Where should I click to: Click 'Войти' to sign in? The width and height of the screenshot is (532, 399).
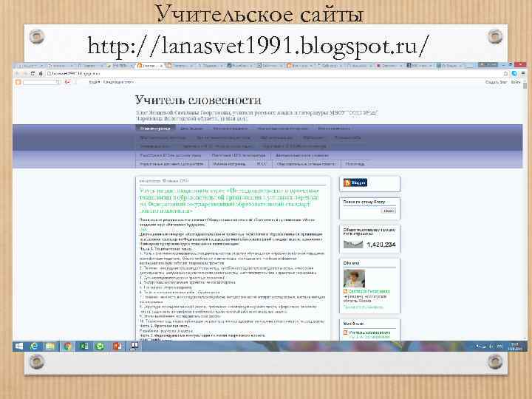coord(516,82)
